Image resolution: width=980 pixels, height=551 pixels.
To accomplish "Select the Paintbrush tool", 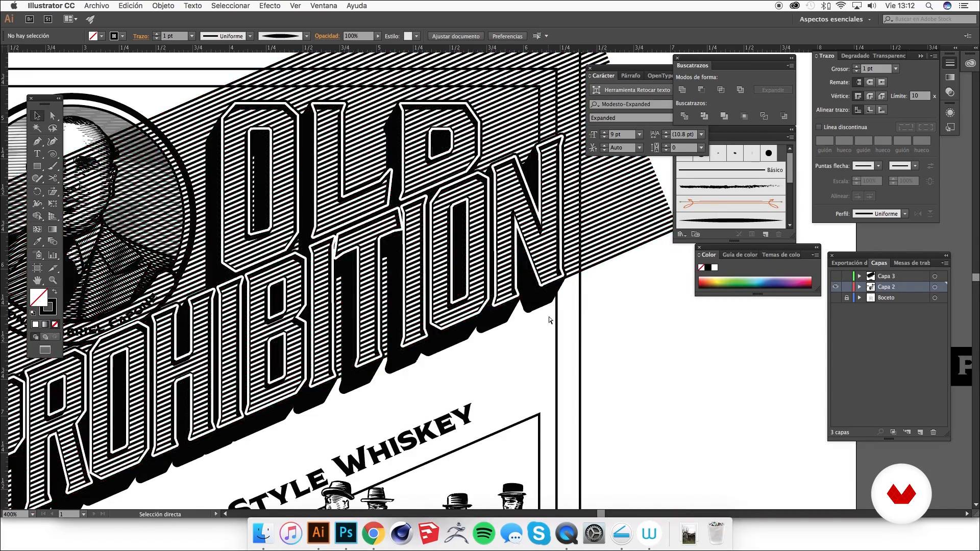I will (x=53, y=166).
